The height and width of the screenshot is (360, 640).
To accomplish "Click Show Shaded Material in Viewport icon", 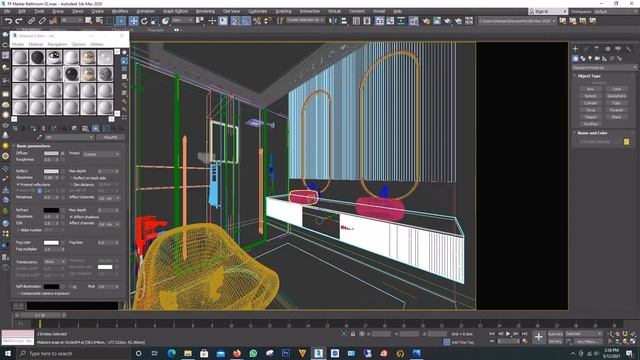I will click(x=95, y=128).
